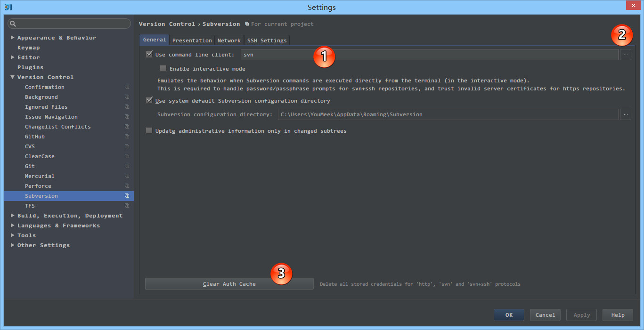Click the project-level icon next to Mercurial
Viewport: 644px width, 330px height.
[x=127, y=176]
